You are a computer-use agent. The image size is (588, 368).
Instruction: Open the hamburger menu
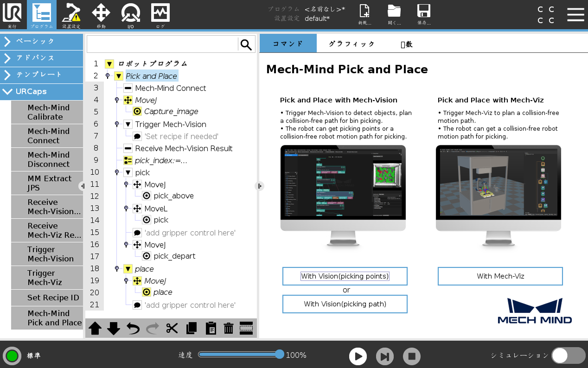tap(575, 14)
